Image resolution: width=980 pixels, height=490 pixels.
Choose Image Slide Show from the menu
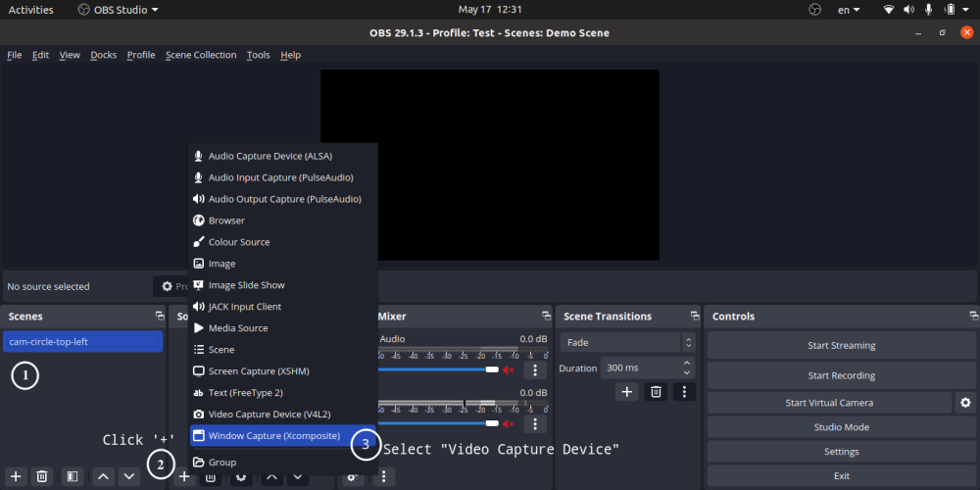(x=283, y=285)
